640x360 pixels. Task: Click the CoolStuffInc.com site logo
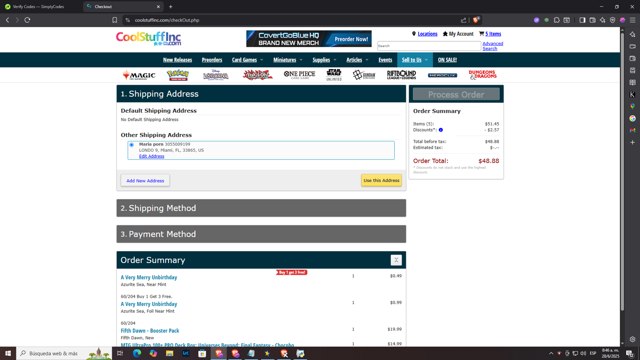(x=149, y=39)
